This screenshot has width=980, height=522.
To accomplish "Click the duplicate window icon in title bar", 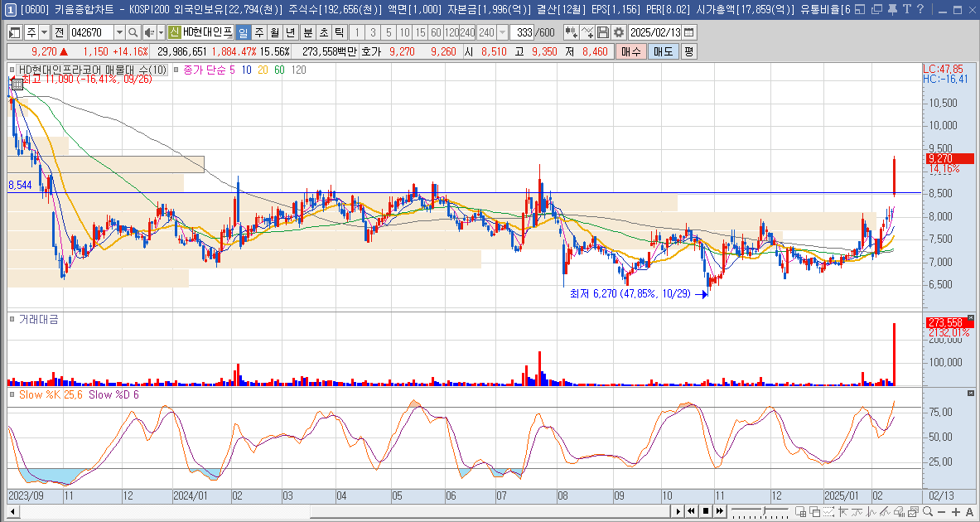I will click(x=877, y=9).
